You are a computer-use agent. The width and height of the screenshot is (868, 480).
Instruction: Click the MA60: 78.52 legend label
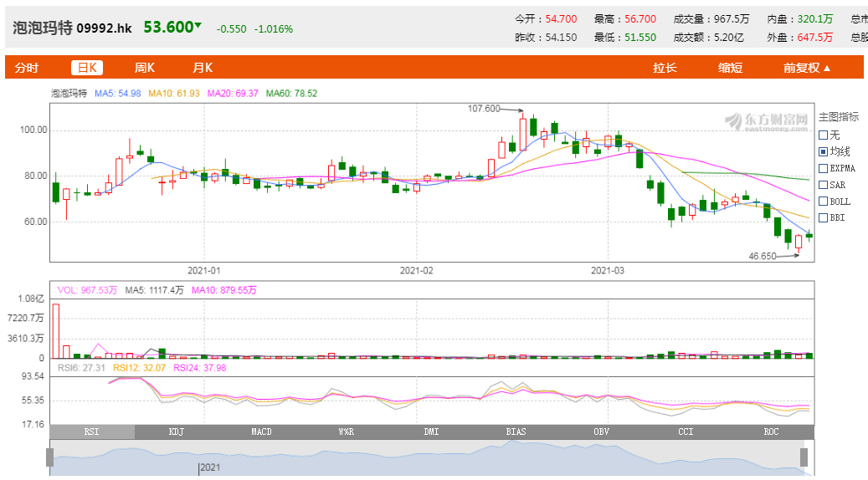click(292, 94)
